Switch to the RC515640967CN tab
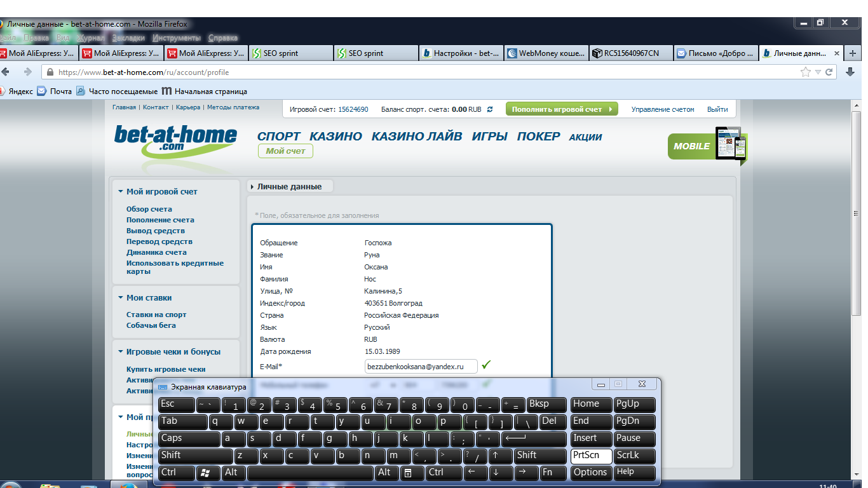This screenshot has height=488, width=868. coord(631,53)
